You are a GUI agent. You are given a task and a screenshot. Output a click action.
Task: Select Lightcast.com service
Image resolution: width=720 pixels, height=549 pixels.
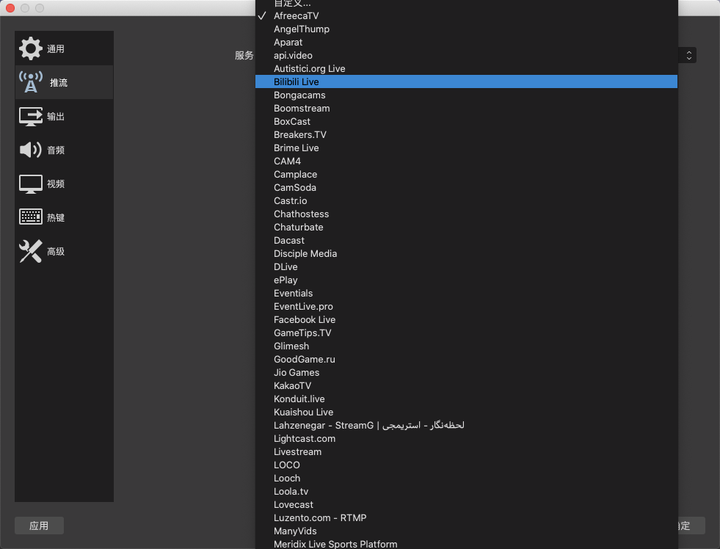click(x=466, y=439)
